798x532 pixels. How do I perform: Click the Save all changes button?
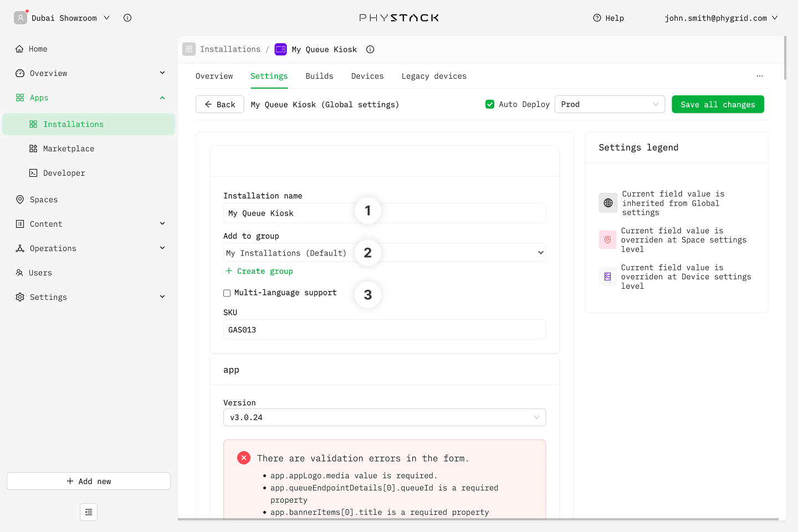point(718,104)
